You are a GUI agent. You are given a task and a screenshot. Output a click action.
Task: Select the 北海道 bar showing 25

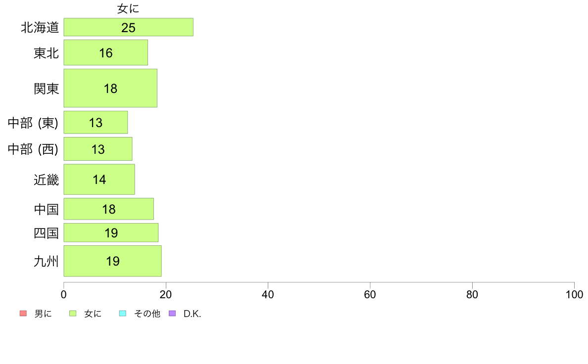coord(129,27)
